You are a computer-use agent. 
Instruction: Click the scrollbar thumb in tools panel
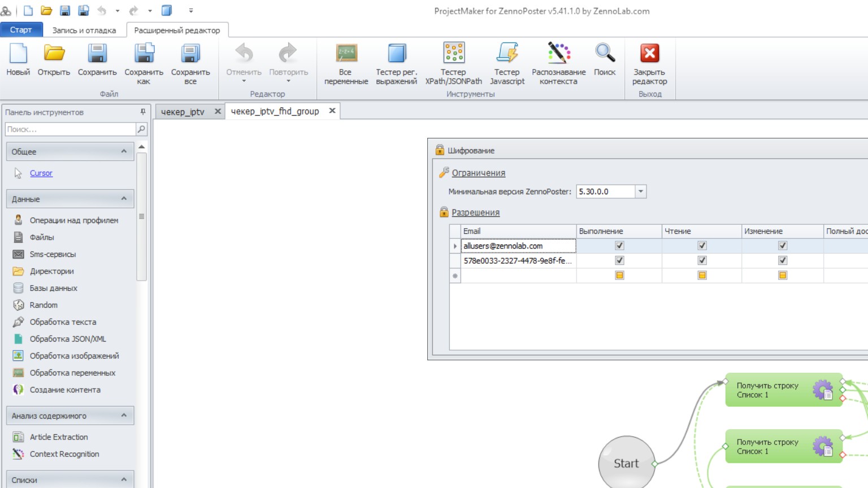click(142, 216)
